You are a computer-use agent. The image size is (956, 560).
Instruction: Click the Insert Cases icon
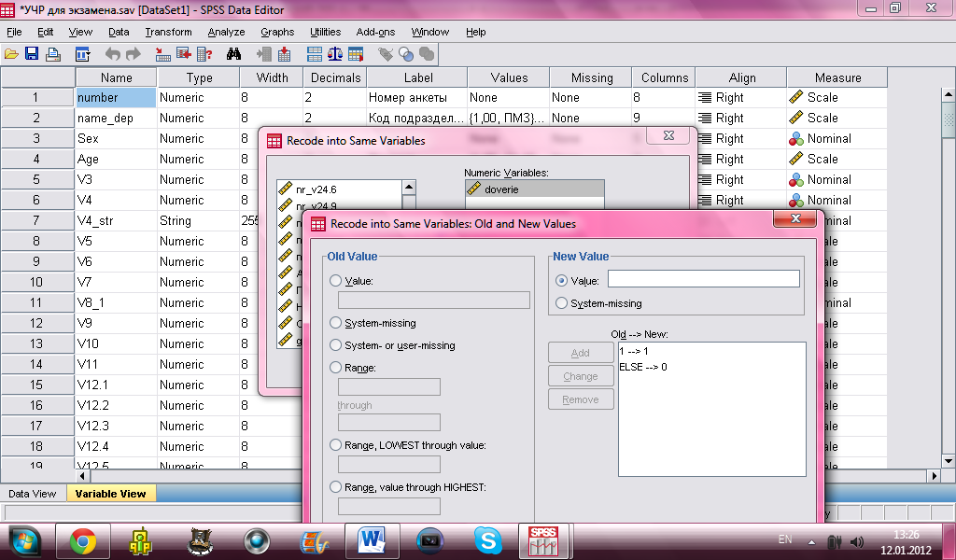[263, 54]
